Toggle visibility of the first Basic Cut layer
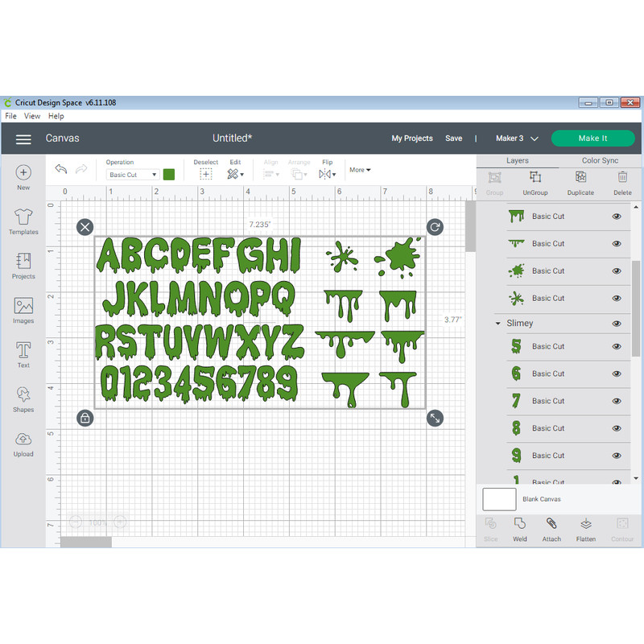 [x=617, y=216]
